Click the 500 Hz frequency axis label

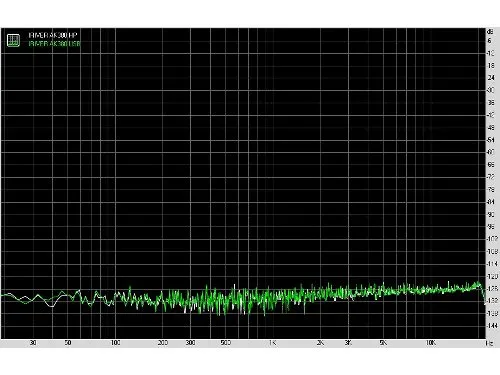[x=226, y=343]
